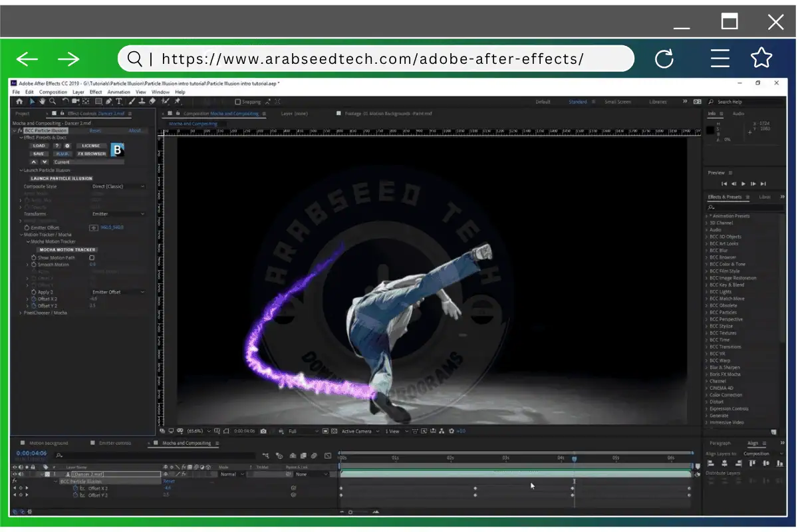Click the Home icon in the toolbar
Viewport: 798px width, 532px height.
coord(20,101)
